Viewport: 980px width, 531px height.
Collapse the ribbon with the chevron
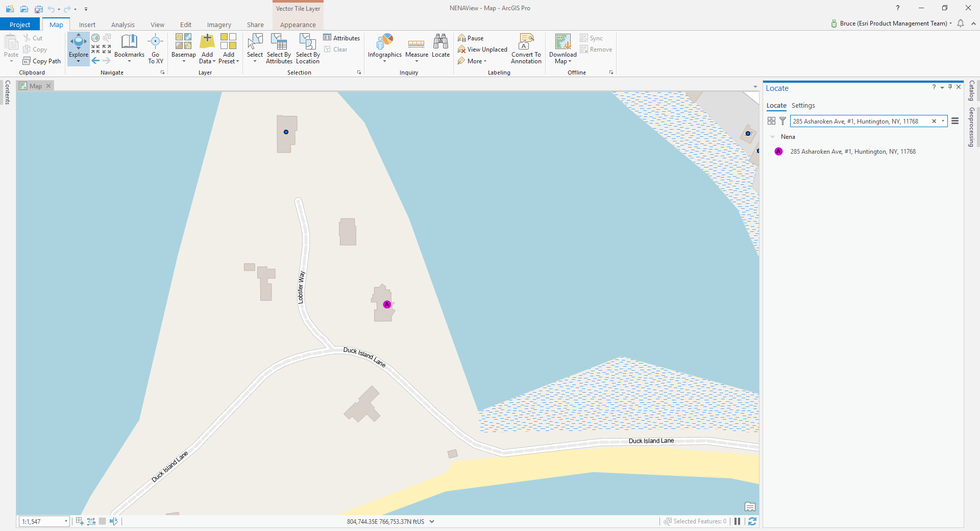click(973, 23)
